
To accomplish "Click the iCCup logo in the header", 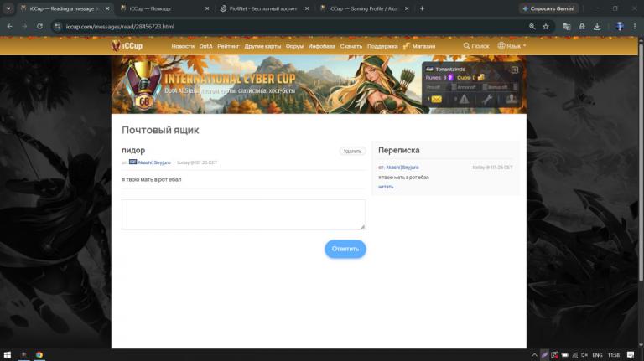I will click(127, 46).
